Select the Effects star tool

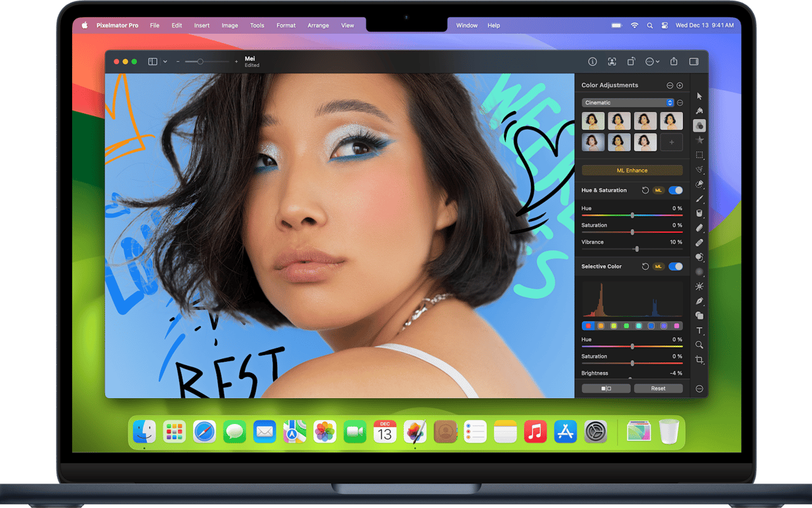pyautogui.click(x=699, y=140)
